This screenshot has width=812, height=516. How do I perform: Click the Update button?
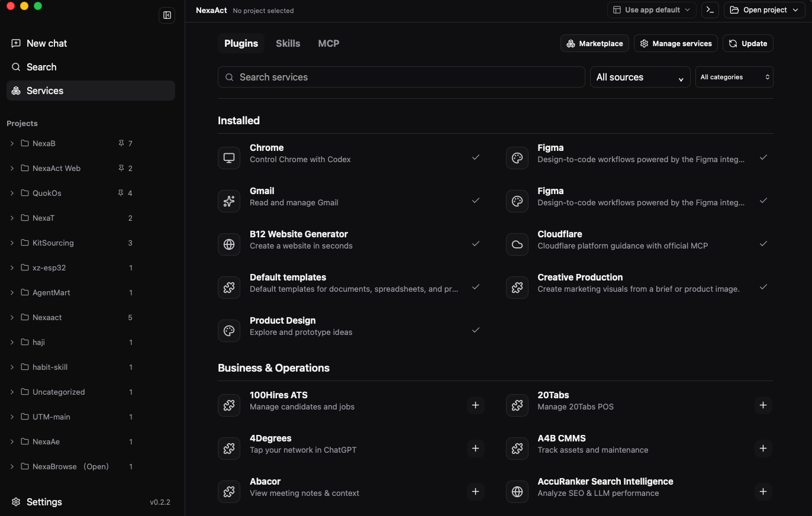tap(748, 43)
